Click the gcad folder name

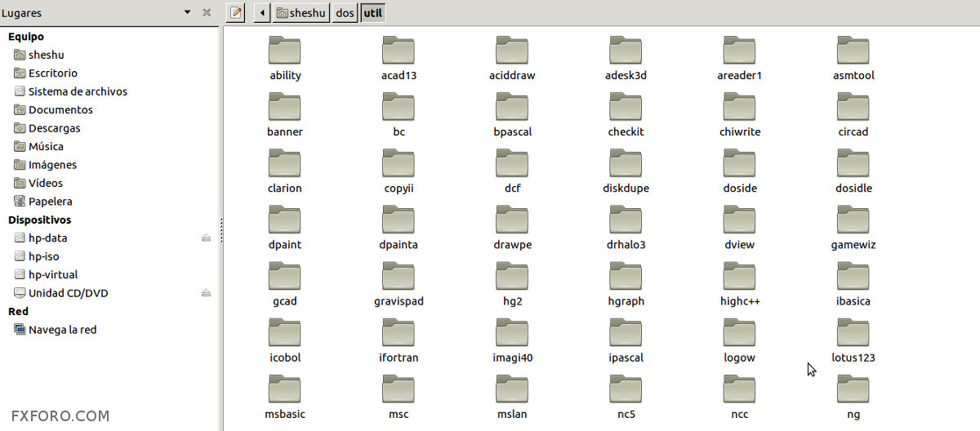coord(285,301)
